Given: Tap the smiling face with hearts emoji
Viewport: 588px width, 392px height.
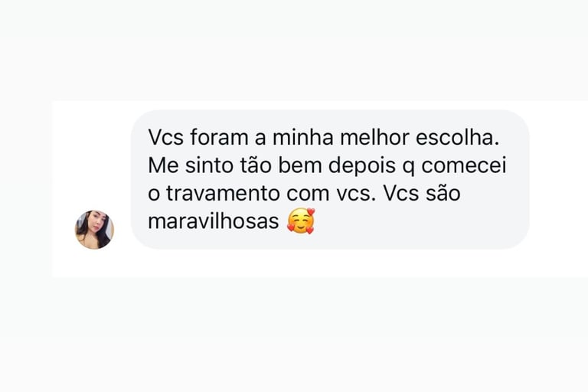Looking at the screenshot, I should click(301, 221).
